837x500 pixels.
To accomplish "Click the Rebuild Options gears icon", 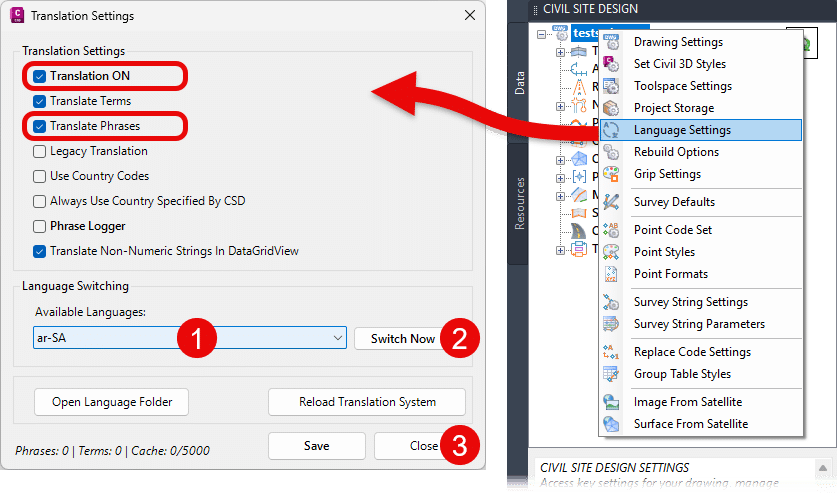I will 611,152.
